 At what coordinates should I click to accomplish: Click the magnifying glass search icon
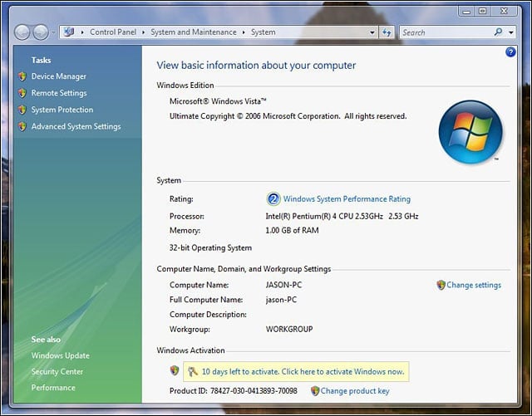coord(498,32)
